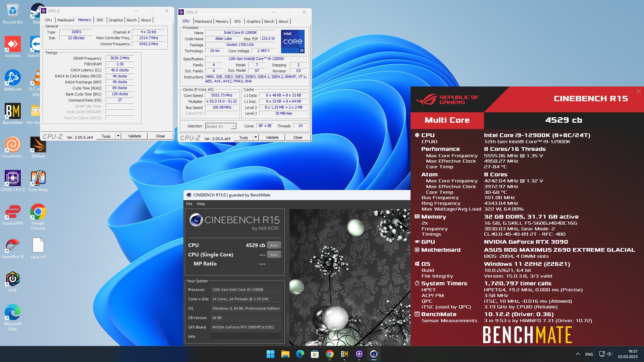
Task: Open Battle.net desktop shortcut
Action: coord(12,80)
